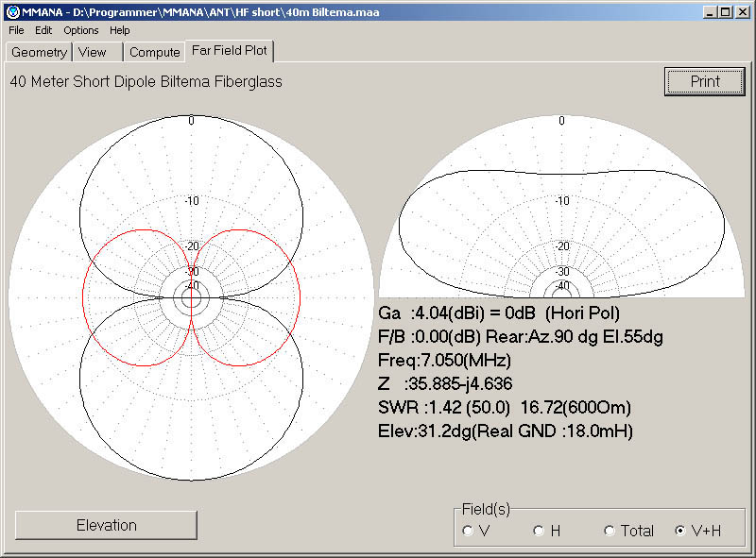Click the Z :35.885-j4.636 impedance value
756x558 pixels.
tap(445, 383)
